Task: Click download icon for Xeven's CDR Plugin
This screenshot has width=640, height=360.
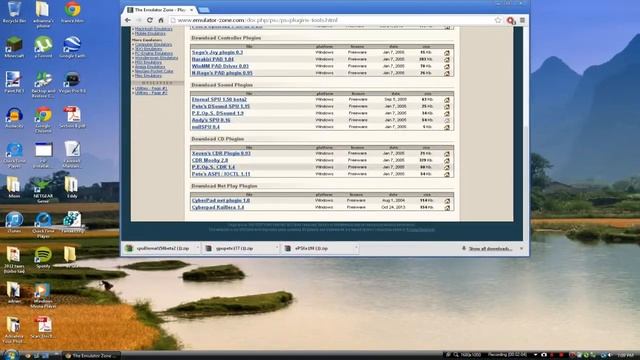Action: pos(447,154)
